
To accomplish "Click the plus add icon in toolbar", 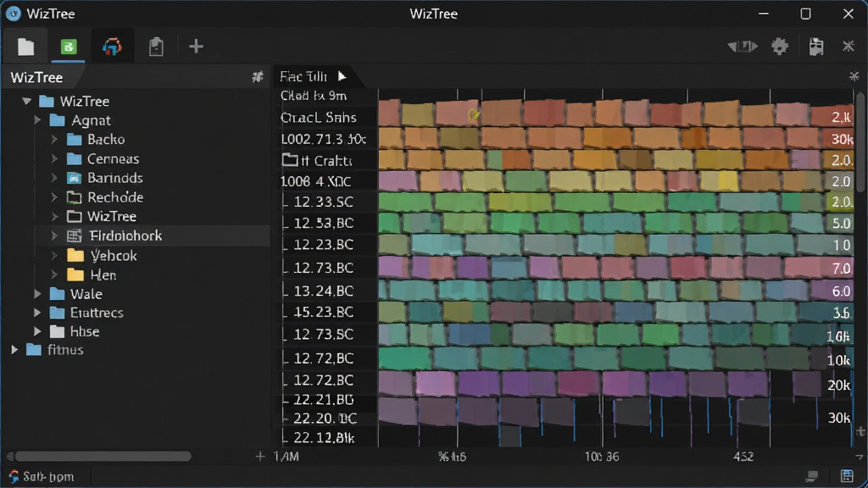I will (x=196, y=47).
